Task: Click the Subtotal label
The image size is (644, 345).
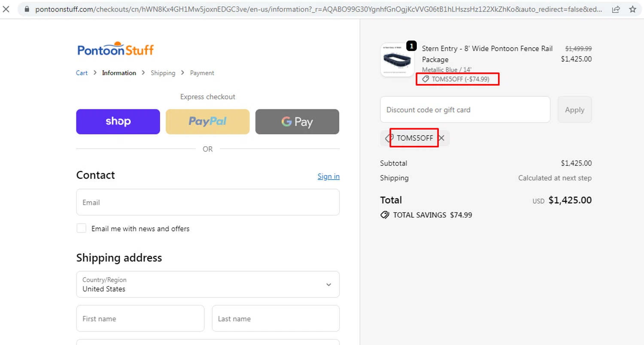Action: (x=394, y=163)
